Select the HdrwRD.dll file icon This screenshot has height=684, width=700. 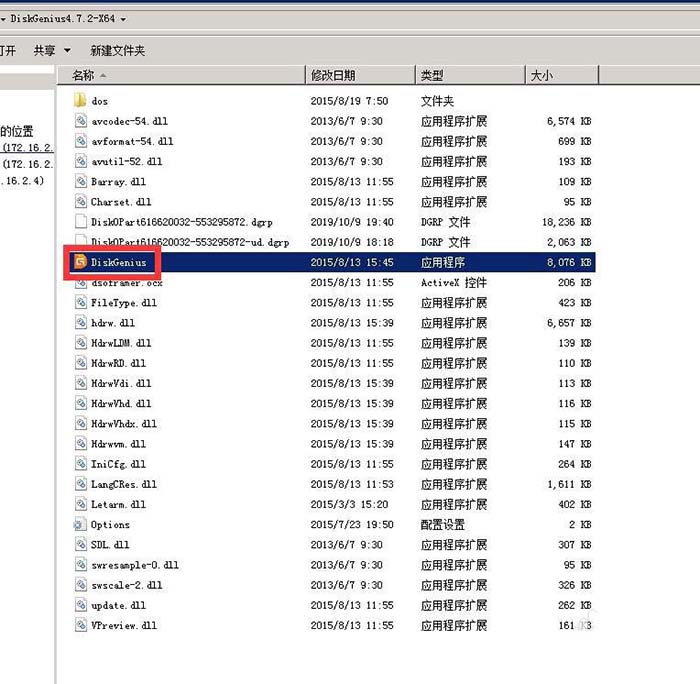point(80,363)
